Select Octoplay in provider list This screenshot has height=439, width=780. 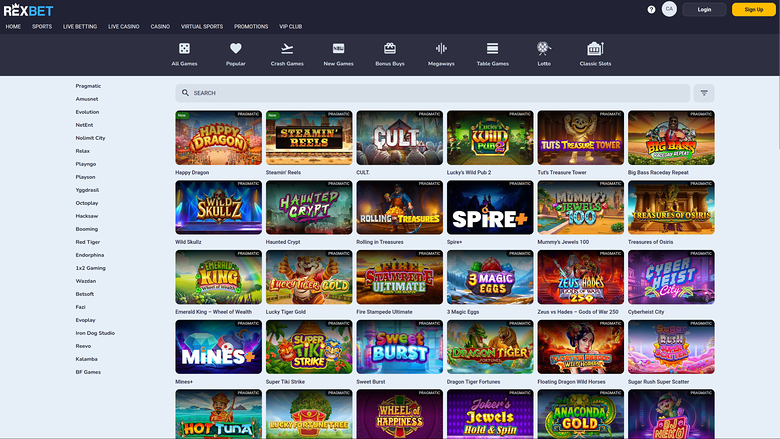coord(87,203)
